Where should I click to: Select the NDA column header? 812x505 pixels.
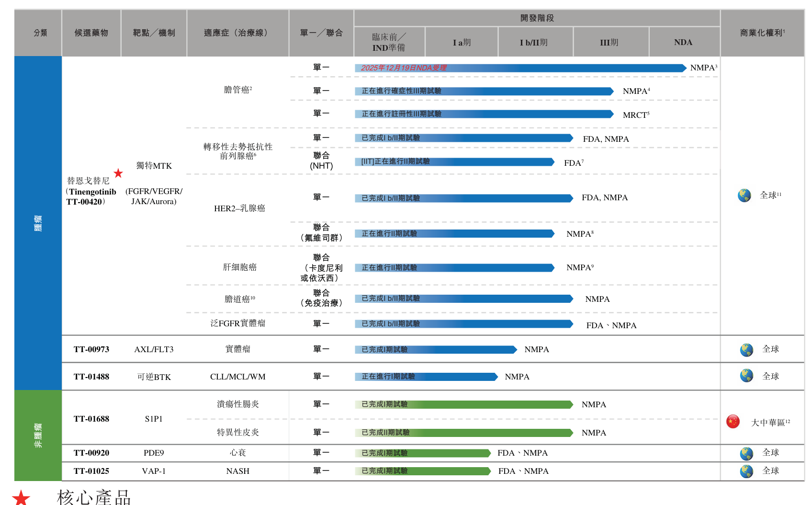coord(683,42)
